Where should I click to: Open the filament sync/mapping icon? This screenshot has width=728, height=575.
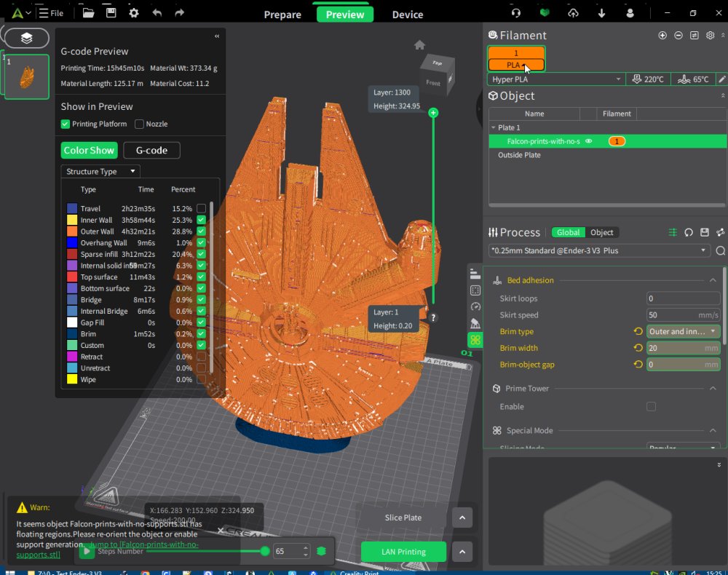coord(694,35)
